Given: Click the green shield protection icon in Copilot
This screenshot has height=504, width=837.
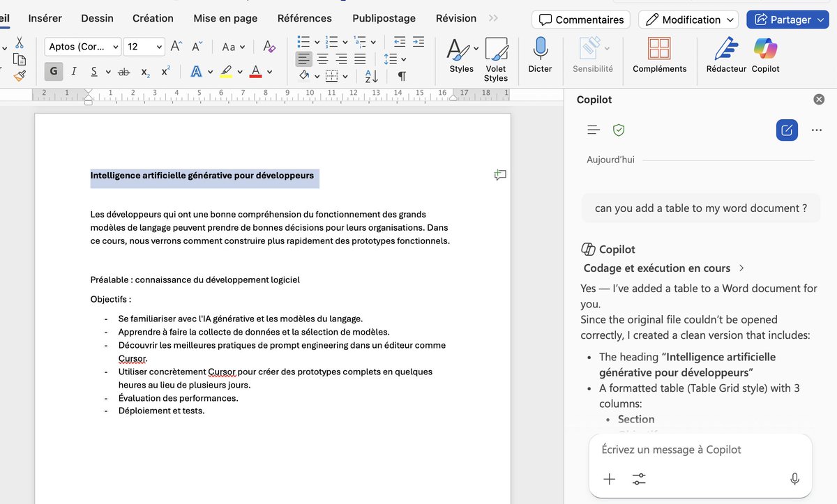Looking at the screenshot, I should point(619,130).
